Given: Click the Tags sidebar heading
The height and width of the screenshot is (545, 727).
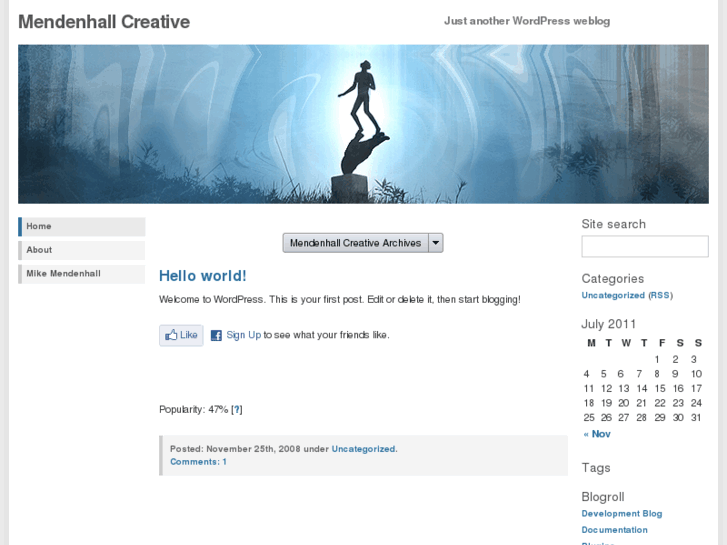Looking at the screenshot, I should pyautogui.click(x=596, y=468).
